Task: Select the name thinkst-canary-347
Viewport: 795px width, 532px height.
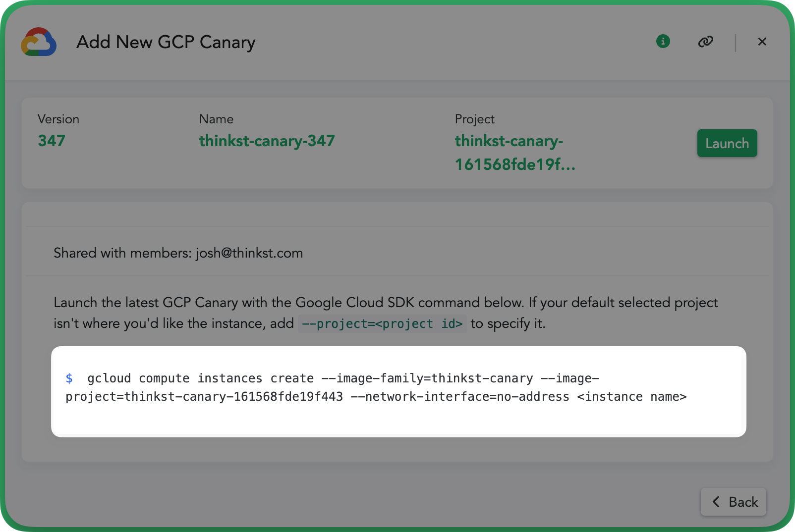Action: point(267,141)
